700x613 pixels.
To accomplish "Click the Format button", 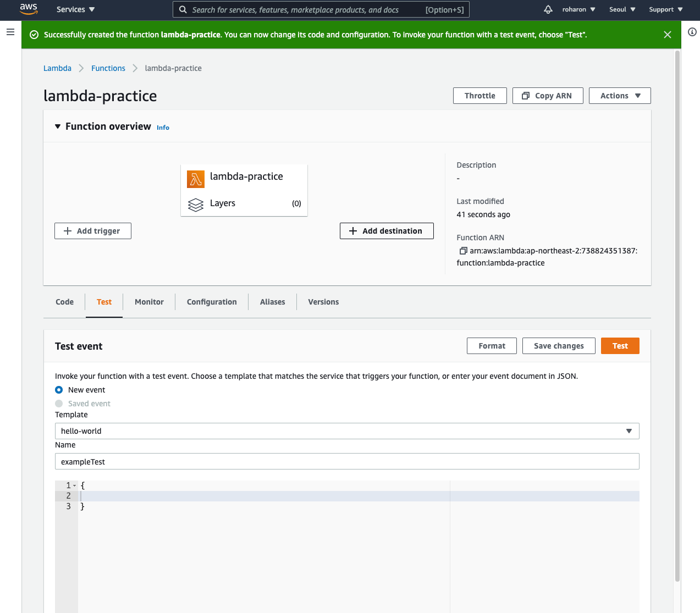I will pos(492,346).
